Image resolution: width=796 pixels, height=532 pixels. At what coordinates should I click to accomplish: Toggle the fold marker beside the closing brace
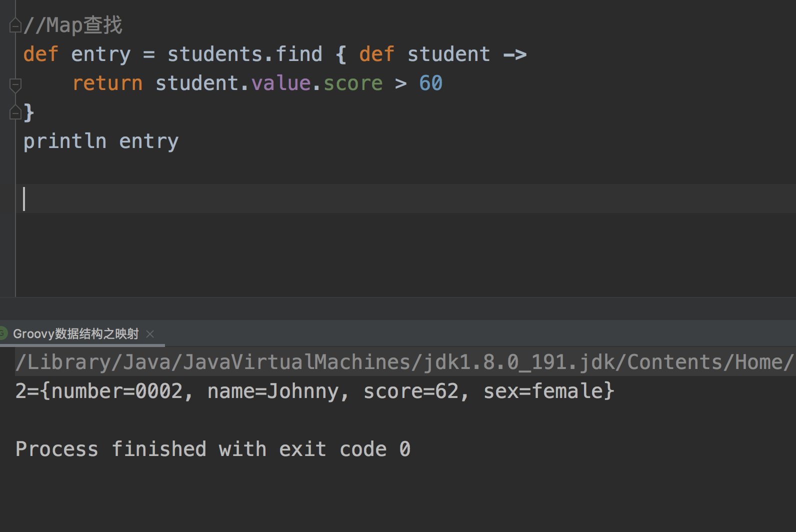[15, 112]
